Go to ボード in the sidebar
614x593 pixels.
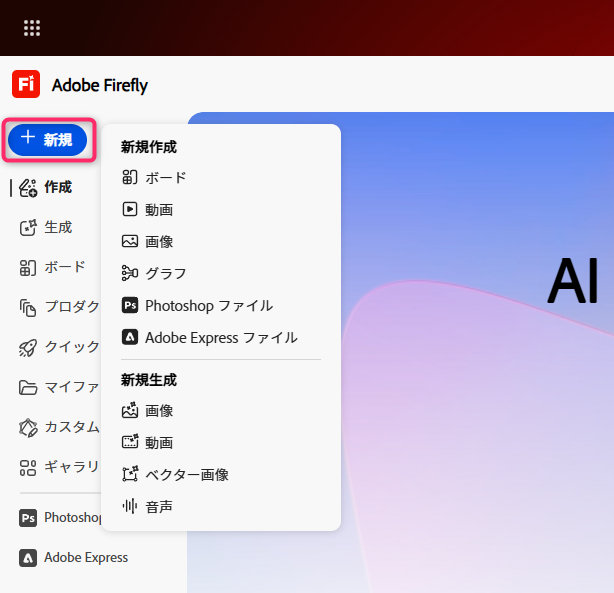(x=64, y=267)
